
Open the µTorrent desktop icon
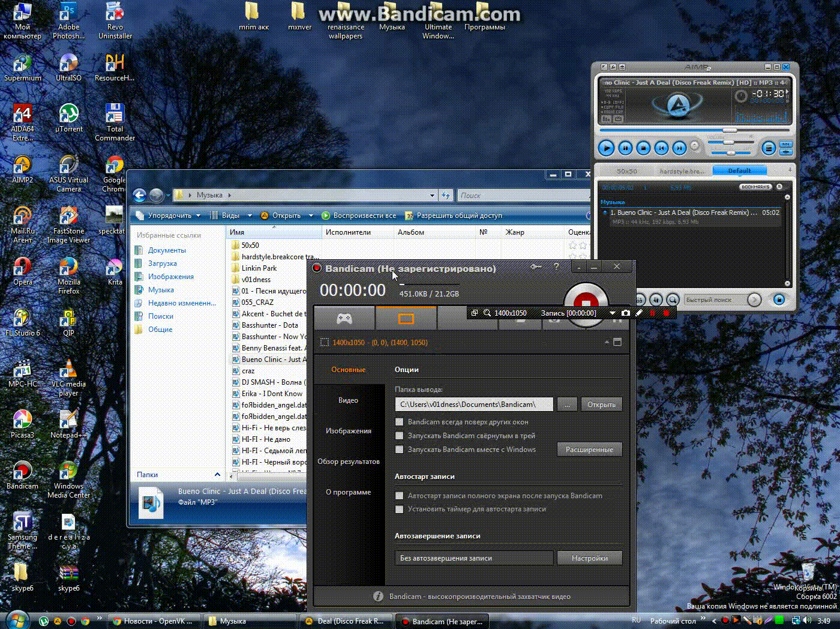68,118
